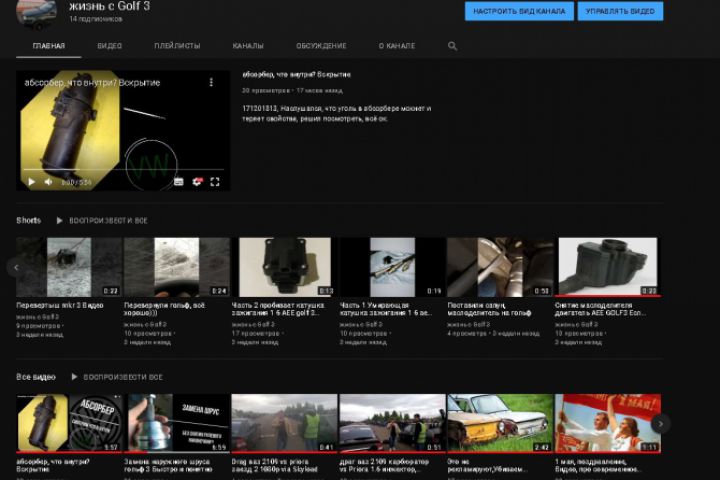This screenshot has height=480, width=720.
Task: Switch to the Главная tab
Action: (x=49, y=46)
